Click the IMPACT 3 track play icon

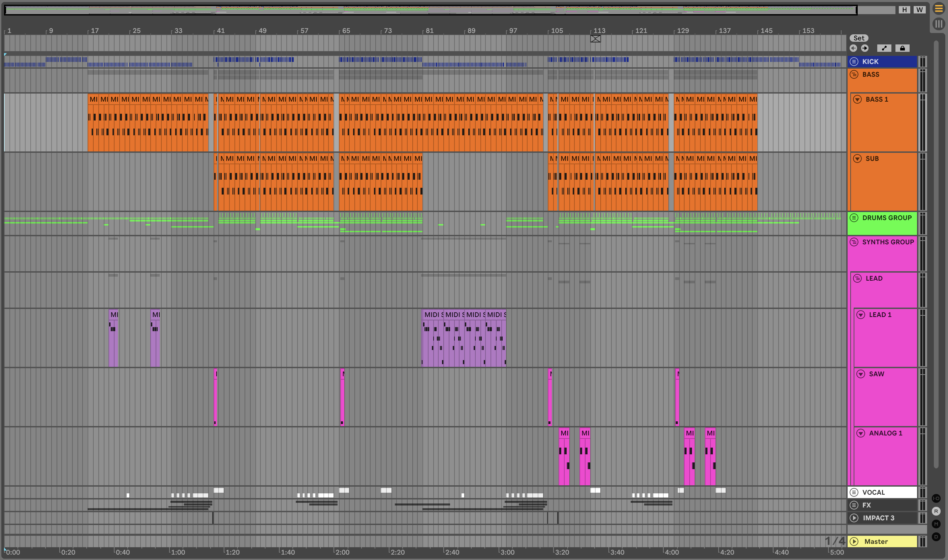pos(854,518)
